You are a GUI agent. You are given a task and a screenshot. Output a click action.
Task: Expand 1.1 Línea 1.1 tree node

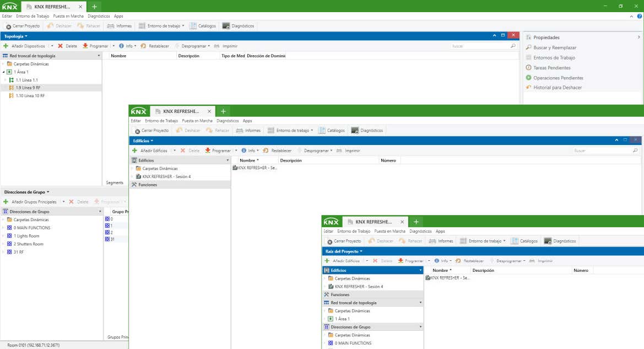pyautogui.click(x=6, y=80)
